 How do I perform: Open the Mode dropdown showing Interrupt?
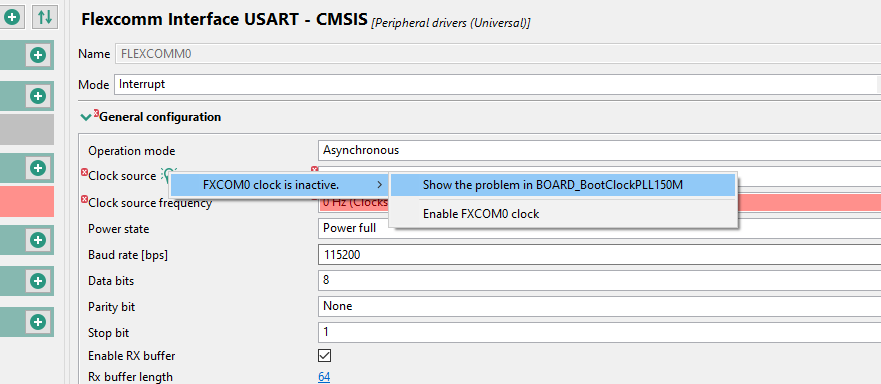pyautogui.click(x=497, y=84)
